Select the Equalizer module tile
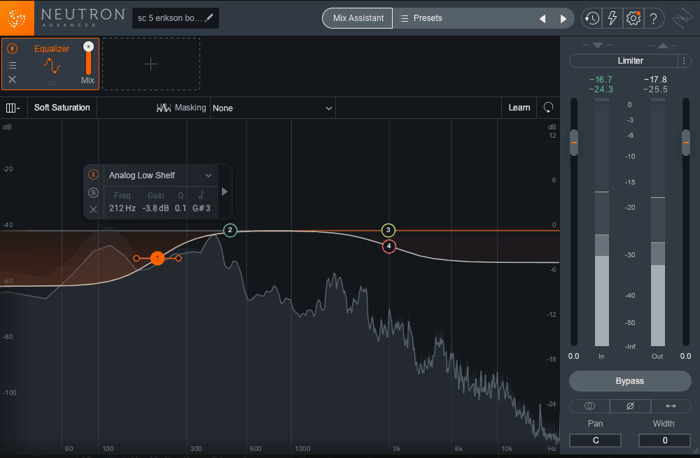This screenshot has height=458, width=700. coord(50,64)
